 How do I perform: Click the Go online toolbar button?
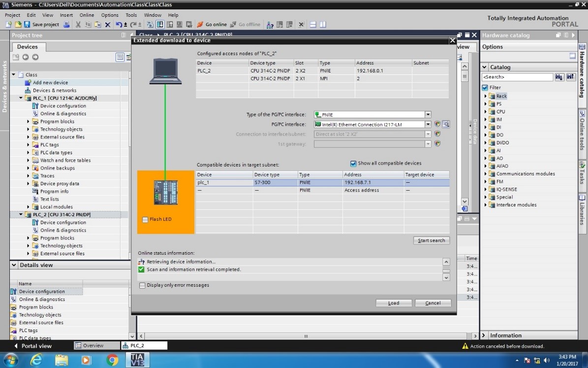tap(212, 25)
